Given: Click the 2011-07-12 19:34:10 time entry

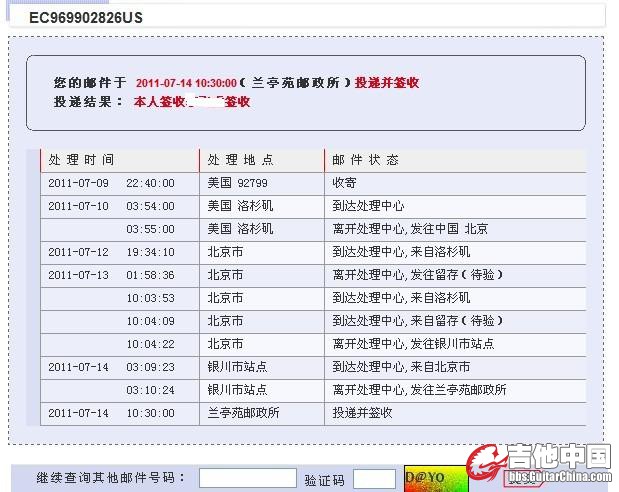Looking at the screenshot, I should click(x=111, y=252).
